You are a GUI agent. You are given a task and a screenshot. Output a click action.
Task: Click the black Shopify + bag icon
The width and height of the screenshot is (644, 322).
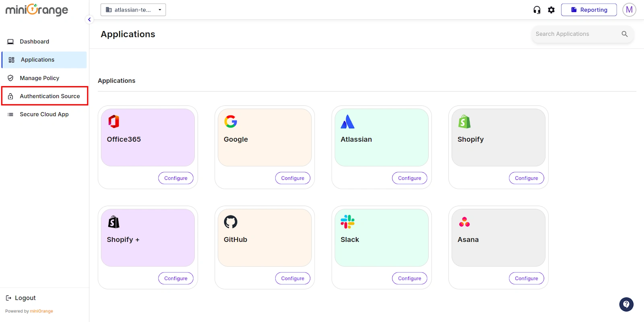coord(114,222)
